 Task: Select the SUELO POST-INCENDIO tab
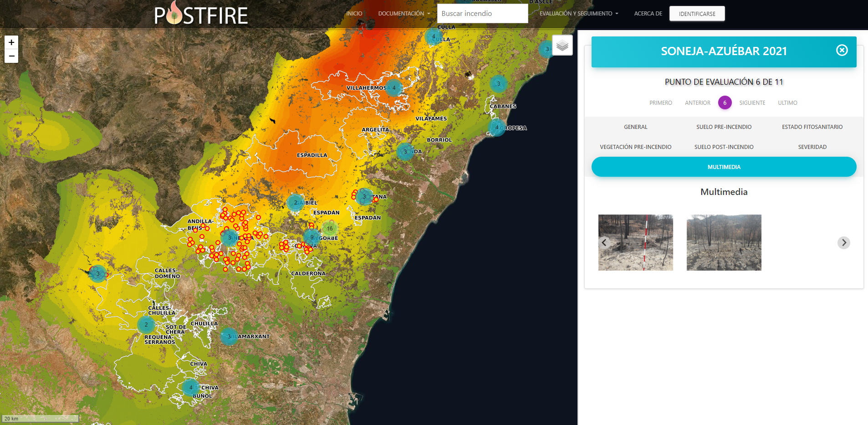click(x=724, y=147)
